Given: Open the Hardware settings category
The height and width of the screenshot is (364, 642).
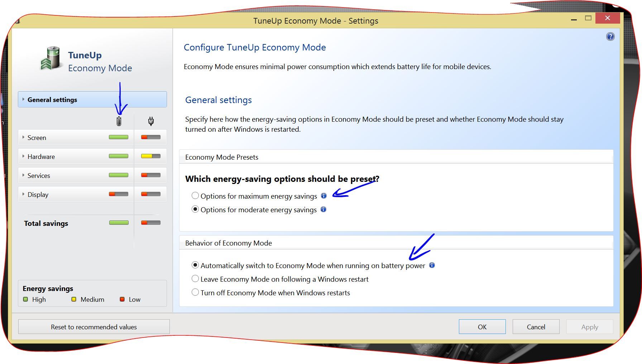Looking at the screenshot, I should 92,156.
